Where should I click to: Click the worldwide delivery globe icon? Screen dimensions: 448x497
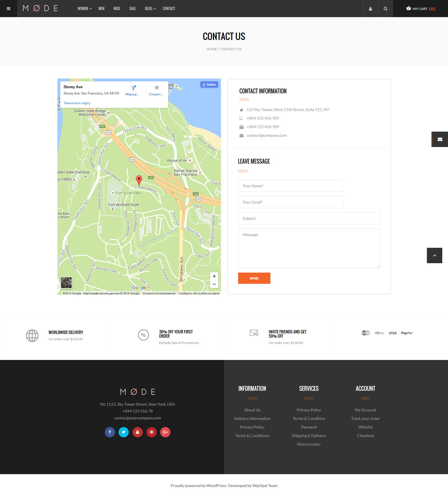click(32, 335)
